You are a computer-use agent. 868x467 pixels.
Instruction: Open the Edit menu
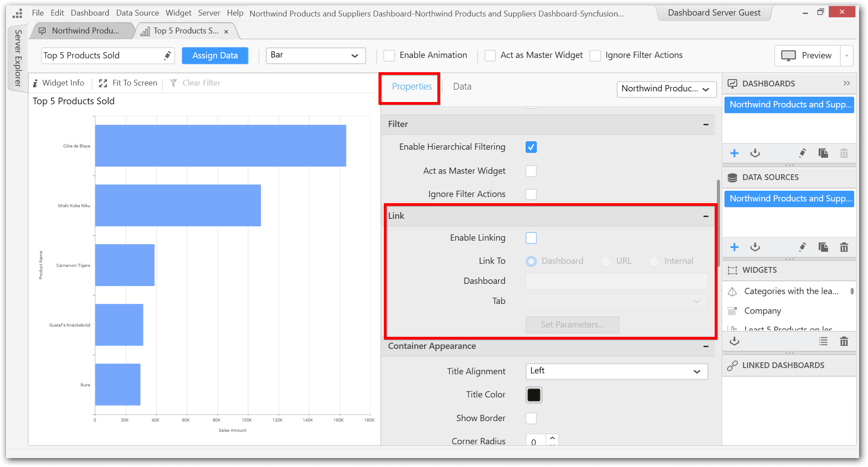click(x=57, y=13)
